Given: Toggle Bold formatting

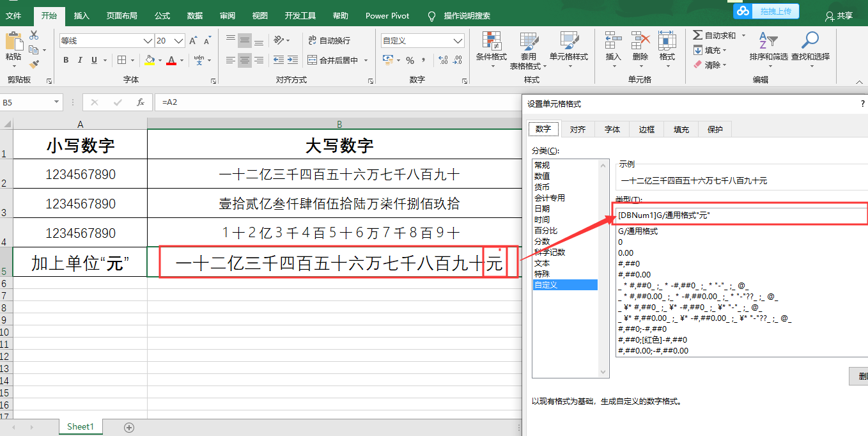Looking at the screenshot, I should pyautogui.click(x=66, y=60).
